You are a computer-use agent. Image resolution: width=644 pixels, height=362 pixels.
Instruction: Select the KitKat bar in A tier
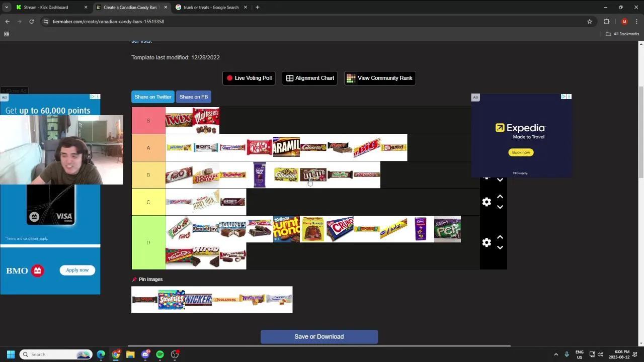(259, 147)
